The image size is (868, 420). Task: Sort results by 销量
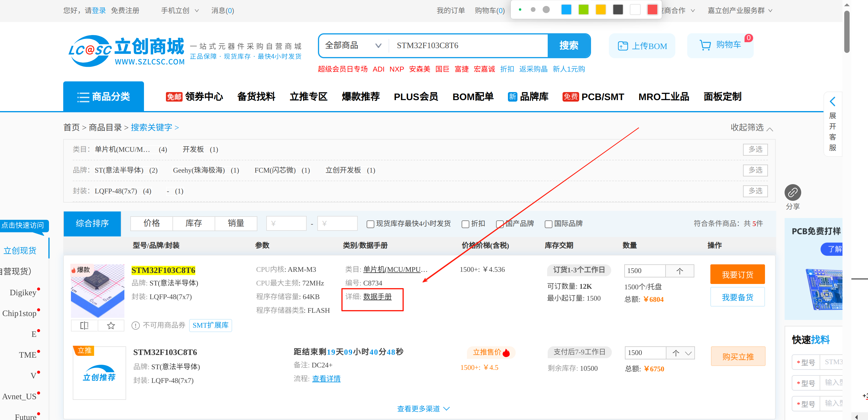236,223
